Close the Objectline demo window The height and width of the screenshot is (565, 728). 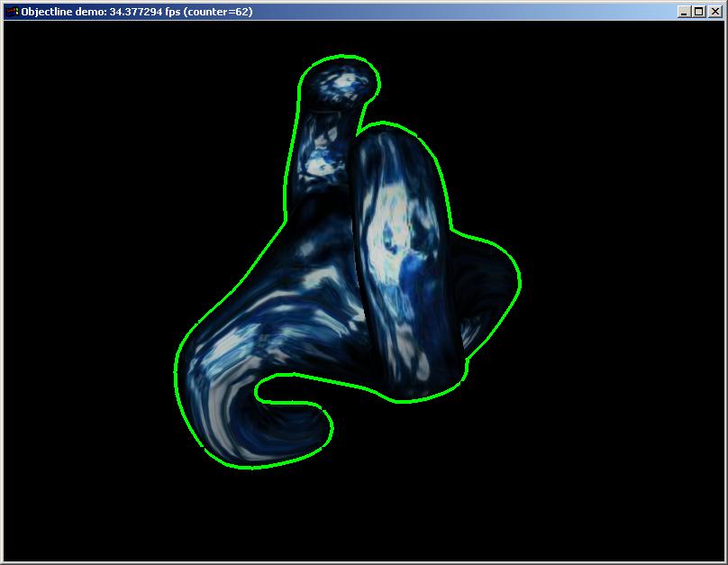[x=715, y=12]
